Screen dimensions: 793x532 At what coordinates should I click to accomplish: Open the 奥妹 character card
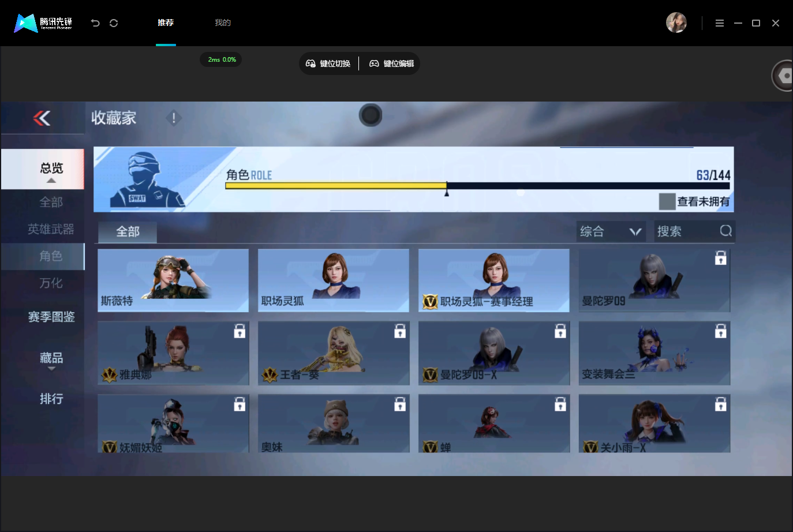(334, 424)
